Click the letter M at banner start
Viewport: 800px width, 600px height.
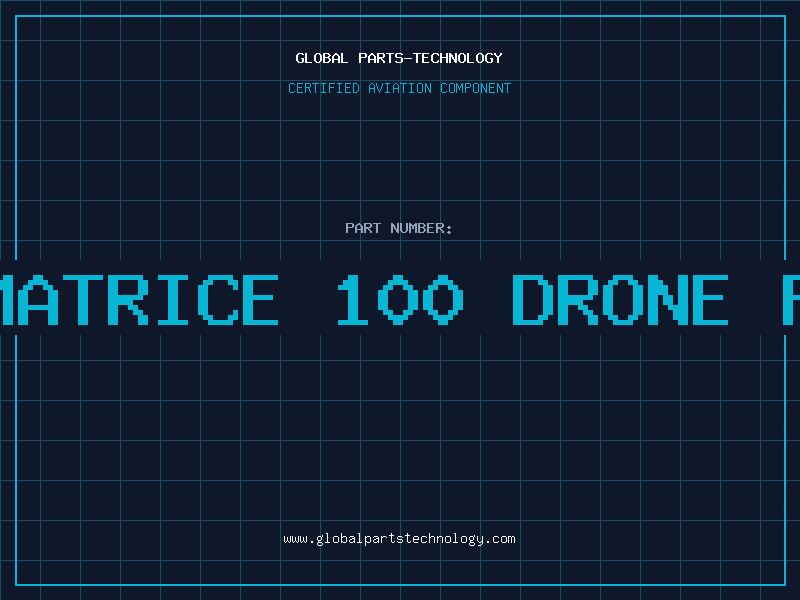tap(4, 300)
